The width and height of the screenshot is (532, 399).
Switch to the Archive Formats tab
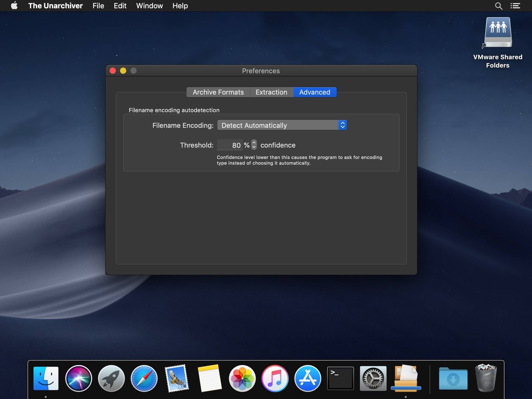[x=218, y=92]
